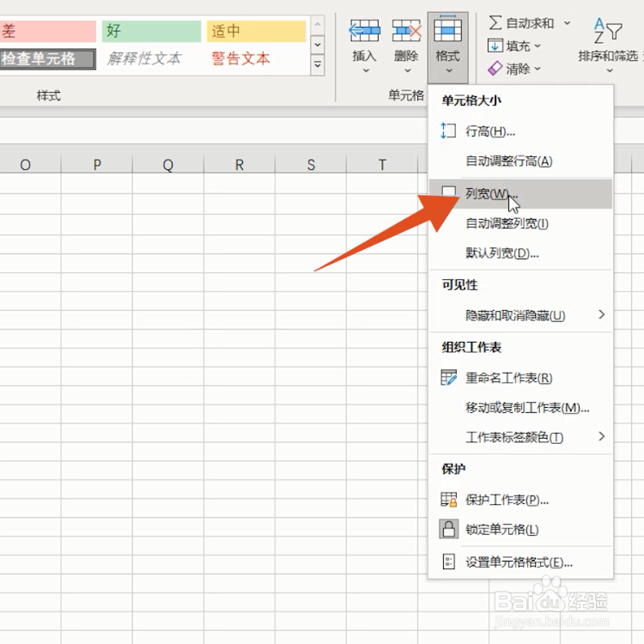644x644 pixels.
Task: Apply the 适中 (Neutral) cell style
Action: (x=256, y=31)
